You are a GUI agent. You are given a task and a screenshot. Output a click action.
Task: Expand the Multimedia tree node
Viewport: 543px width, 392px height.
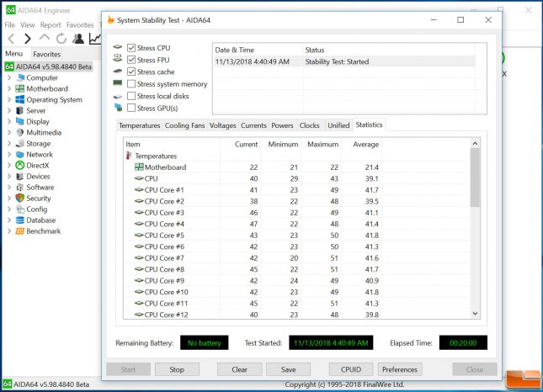click(x=9, y=133)
